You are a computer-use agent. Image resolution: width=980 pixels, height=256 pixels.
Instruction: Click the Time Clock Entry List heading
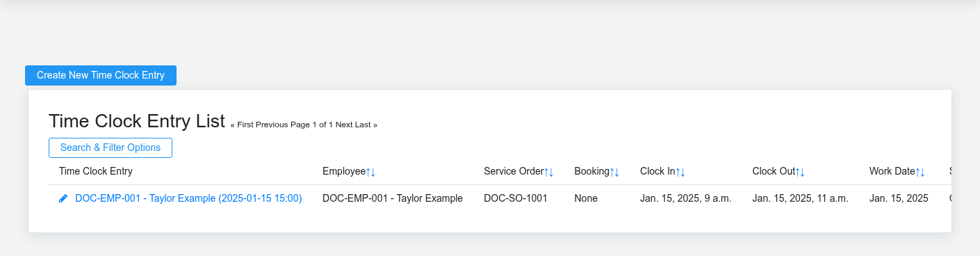point(137,121)
